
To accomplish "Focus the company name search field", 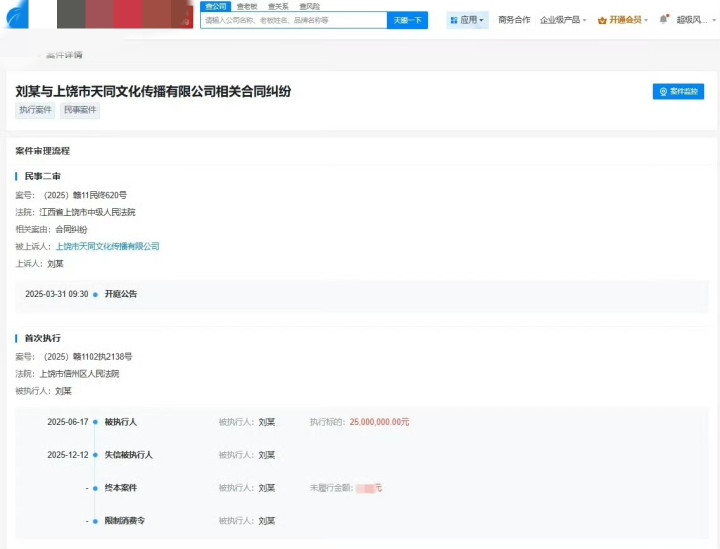I will click(x=294, y=20).
